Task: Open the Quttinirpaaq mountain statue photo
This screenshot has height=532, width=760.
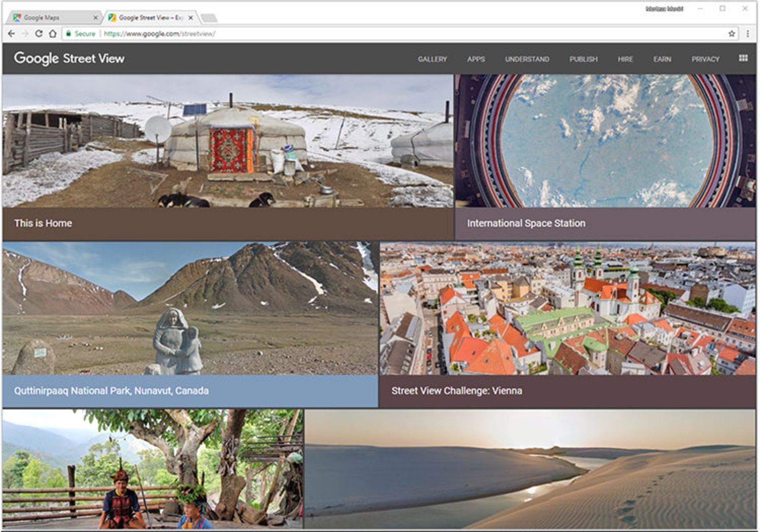Action: tap(190, 309)
